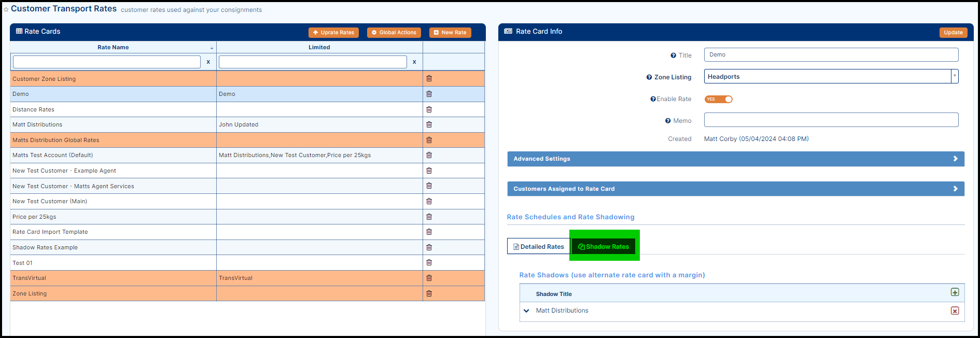Click the Uprate Rates button
The height and width of the screenshot is (338, 980).
333,33
